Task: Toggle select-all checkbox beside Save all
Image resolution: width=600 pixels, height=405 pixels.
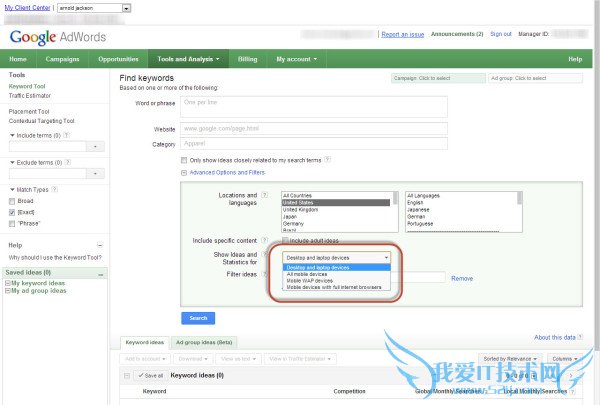Action: point(127,376)
